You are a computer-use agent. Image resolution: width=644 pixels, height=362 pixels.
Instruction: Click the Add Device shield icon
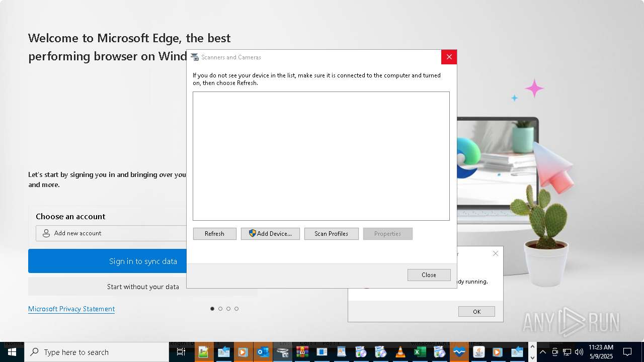[x=253, y=233]
